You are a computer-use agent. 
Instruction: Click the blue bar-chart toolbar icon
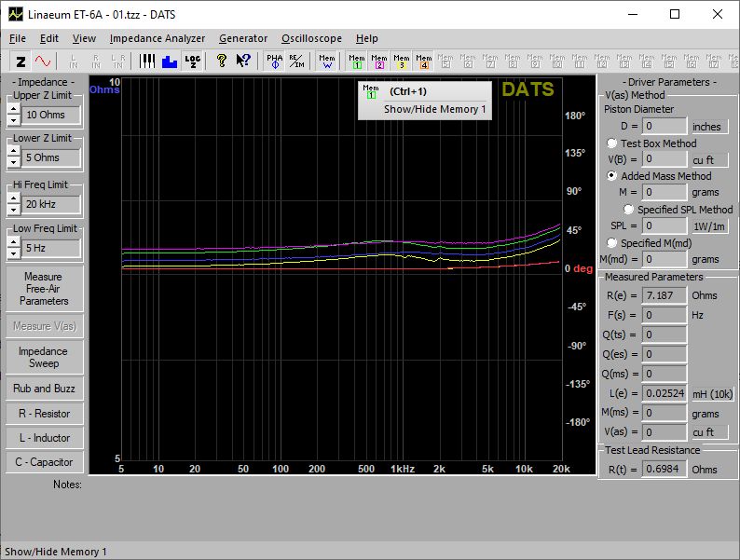170,61
